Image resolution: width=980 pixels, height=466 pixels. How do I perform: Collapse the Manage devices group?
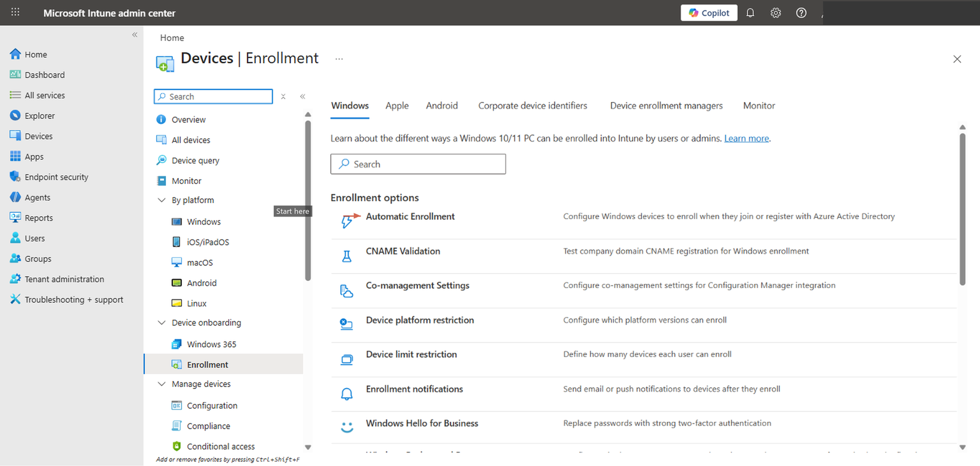click(x=161, y=384)
